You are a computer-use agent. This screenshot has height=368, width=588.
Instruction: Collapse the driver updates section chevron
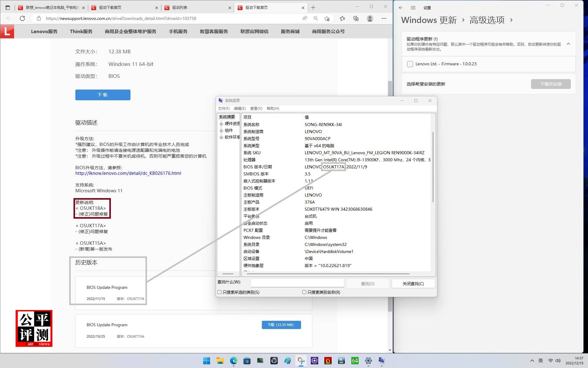point(568,44)
